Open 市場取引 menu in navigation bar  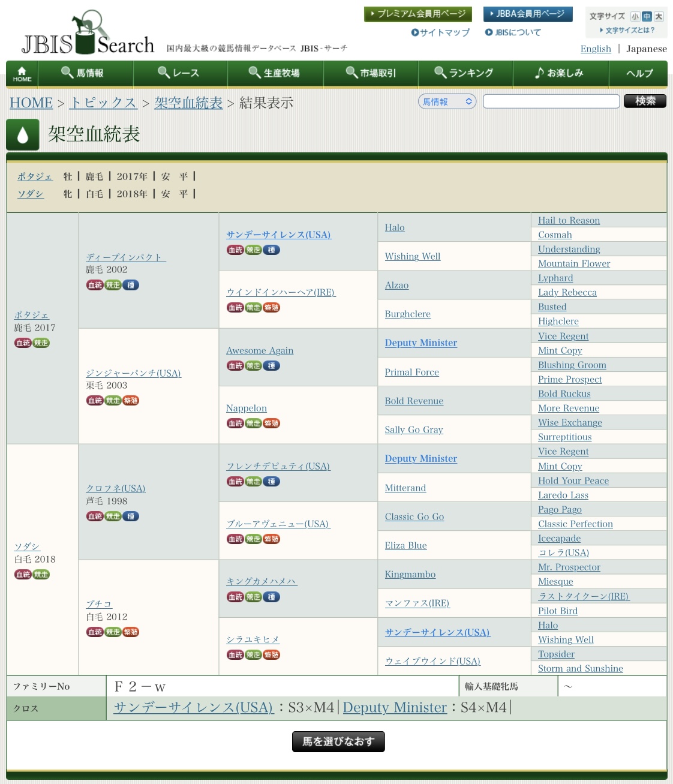tap(371, 73)
